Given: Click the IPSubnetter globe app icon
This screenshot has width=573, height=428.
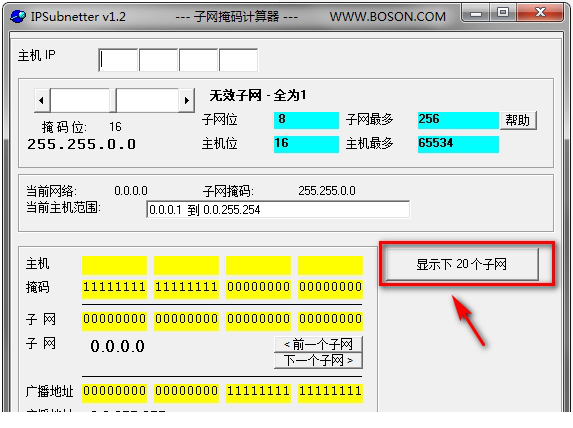Looking at the screenshot, I should pyautogui.click(x=18, y=16).
